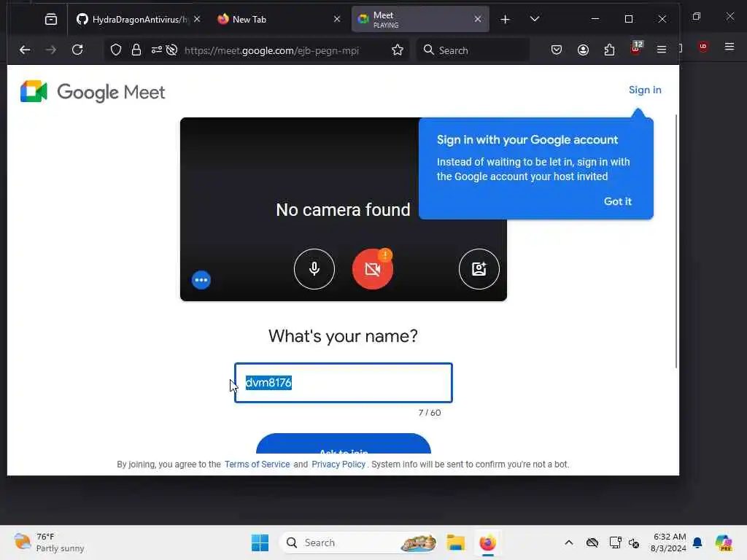The height and width of the screenshot is (560, 747).
Task: Open the tracking protection shield icon
Action: (116, 50)
